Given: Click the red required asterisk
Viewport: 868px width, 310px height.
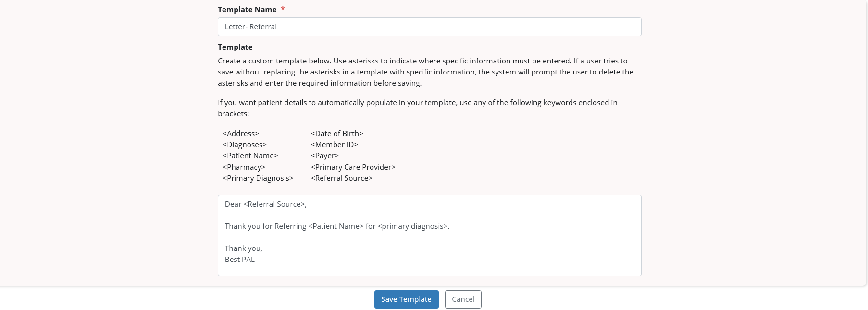Looking at the screenshot, I should (283, 9).
